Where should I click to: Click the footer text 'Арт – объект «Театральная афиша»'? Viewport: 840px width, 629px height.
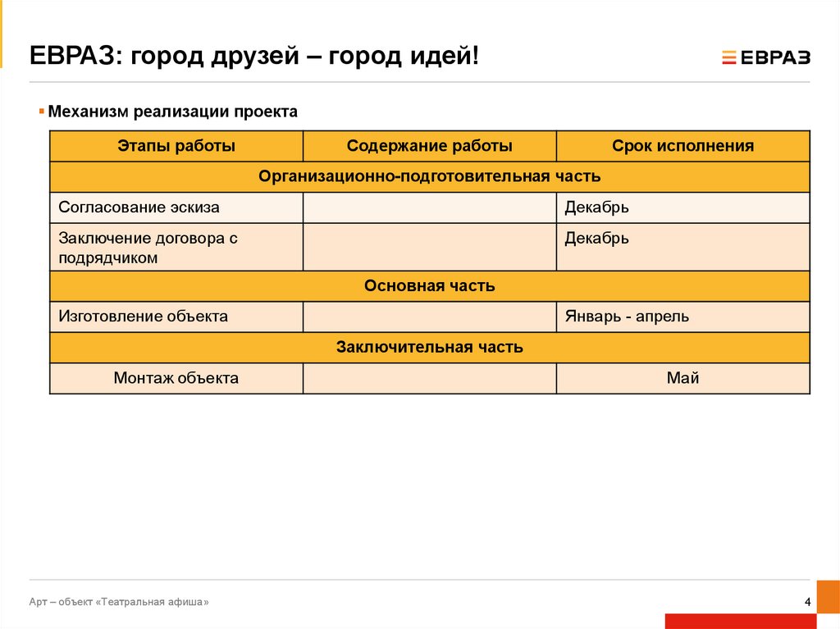119,602
